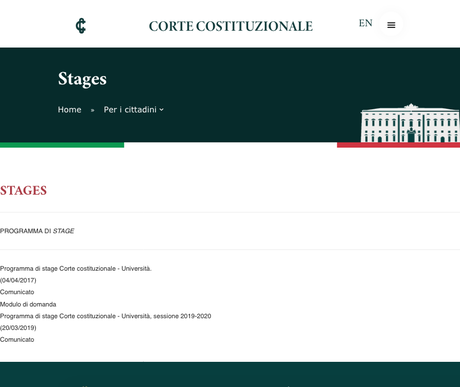The width and height of the screenshot is (460, 387).
Task: Open Modulo di domanda link
Action: pos(28,304)
